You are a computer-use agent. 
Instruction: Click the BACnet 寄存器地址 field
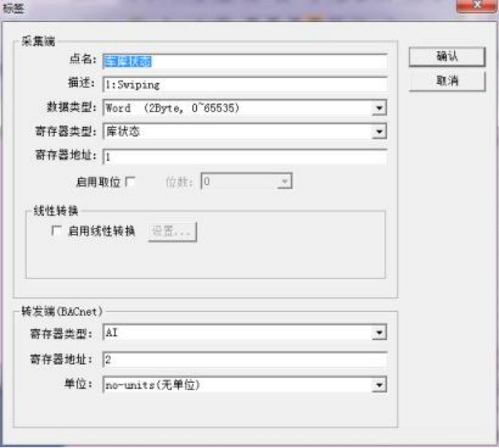pos(245,359)
